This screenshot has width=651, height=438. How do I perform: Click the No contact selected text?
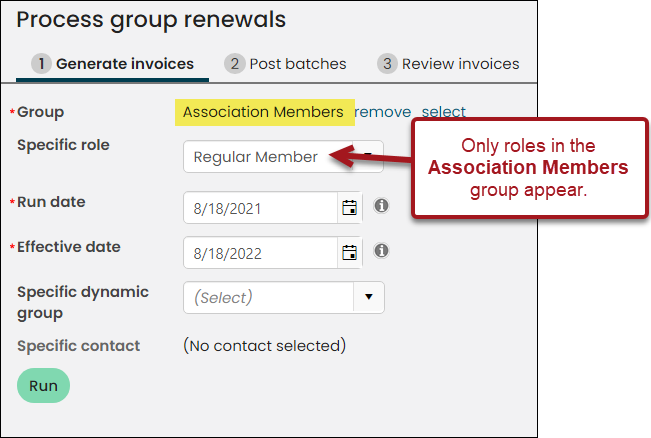[x=264, y=345]
